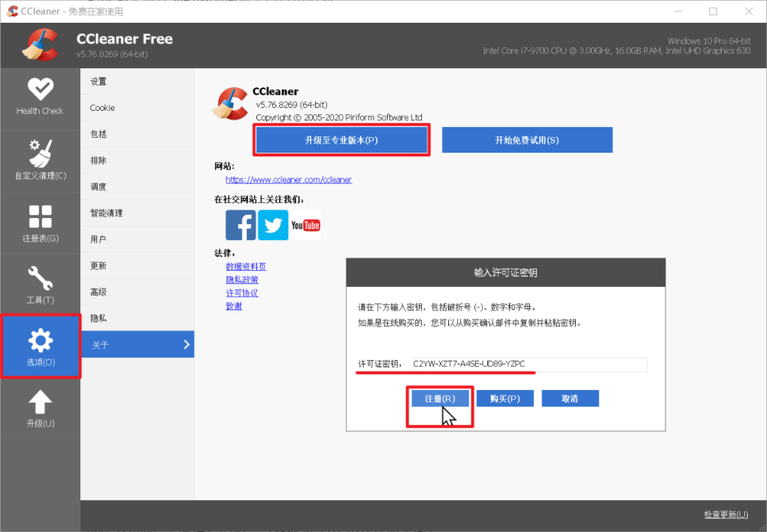
Task: Click 升级至专业版本(P) button
Action: pos(342,139)
